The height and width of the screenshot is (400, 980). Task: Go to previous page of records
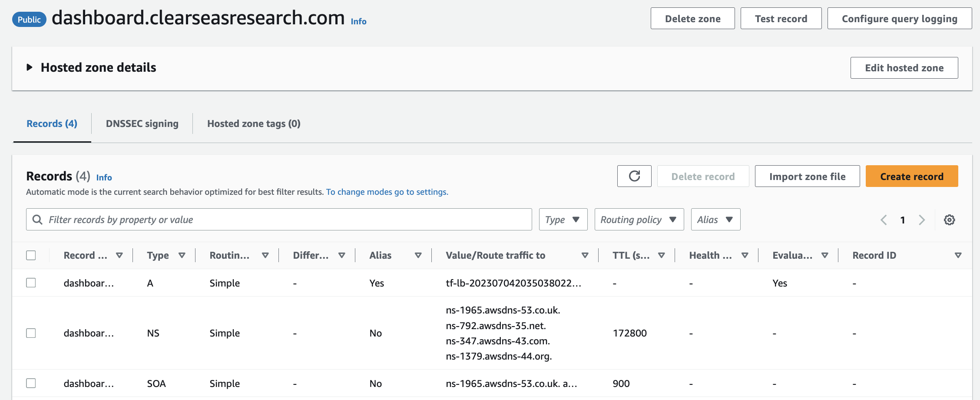pyautogui.click(x=884, y=220)
